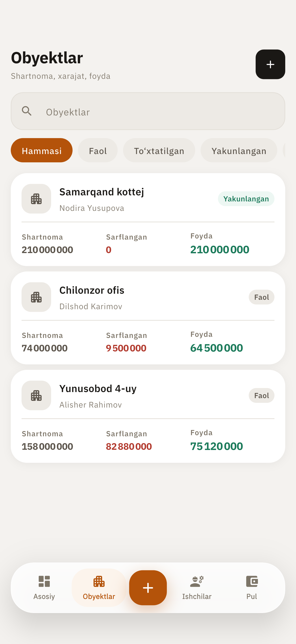Open Samarqand kottej project title
Viewport: 296px width, 644px height.
102,192
